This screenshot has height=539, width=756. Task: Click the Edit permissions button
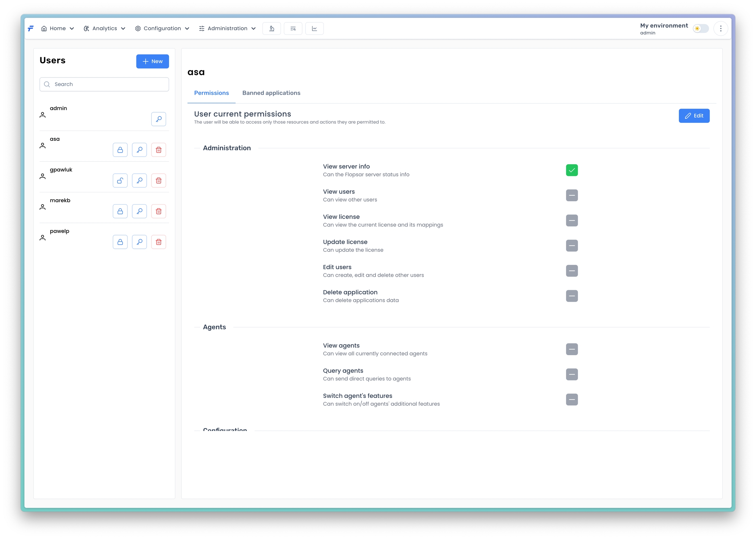tap(694, 116)
